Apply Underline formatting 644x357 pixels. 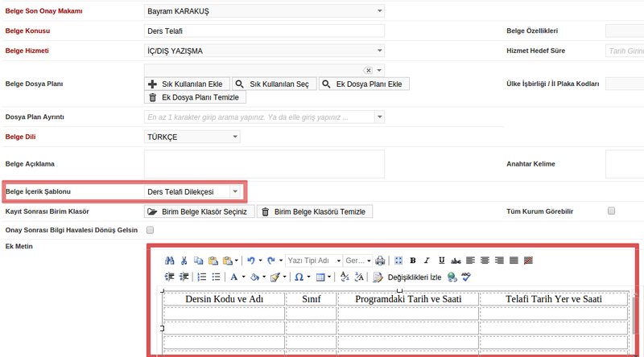point(442,261)
